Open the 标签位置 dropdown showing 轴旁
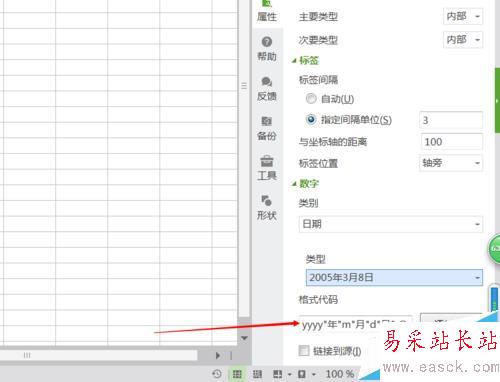The width and height of the screenshot is (500, 382). tap(451, 163)
